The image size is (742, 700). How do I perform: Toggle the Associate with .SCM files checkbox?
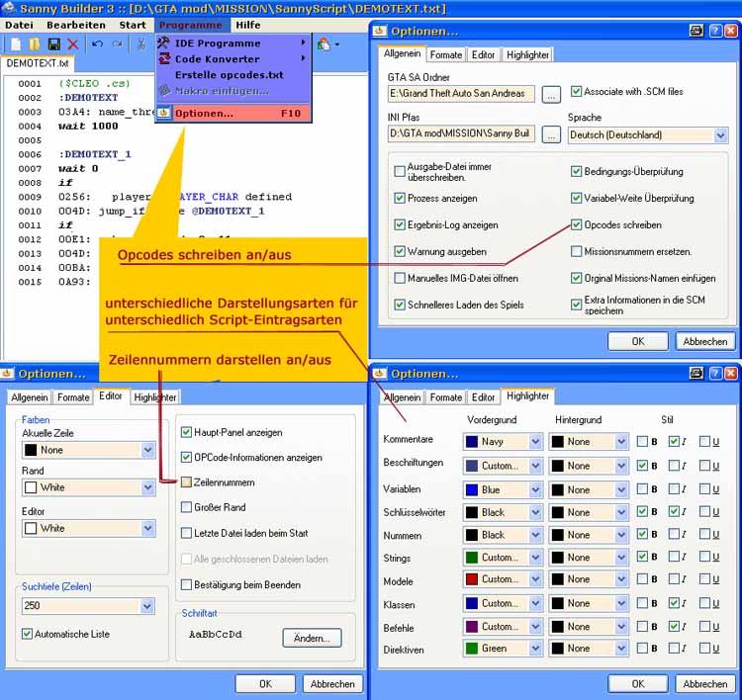pyautogui.click(x=576, y=91)
